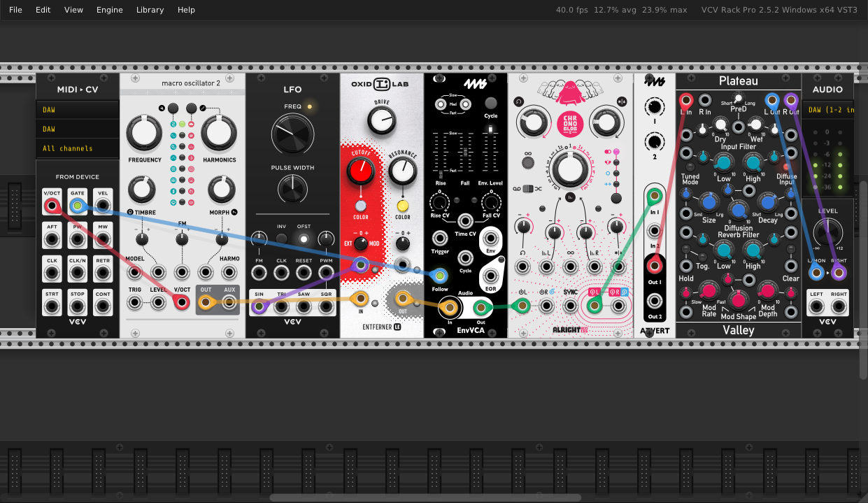868x503 pixels.
Task: Open the DAW MIDI device dropdown on MIDI-CV
Action: coord(77,129)
